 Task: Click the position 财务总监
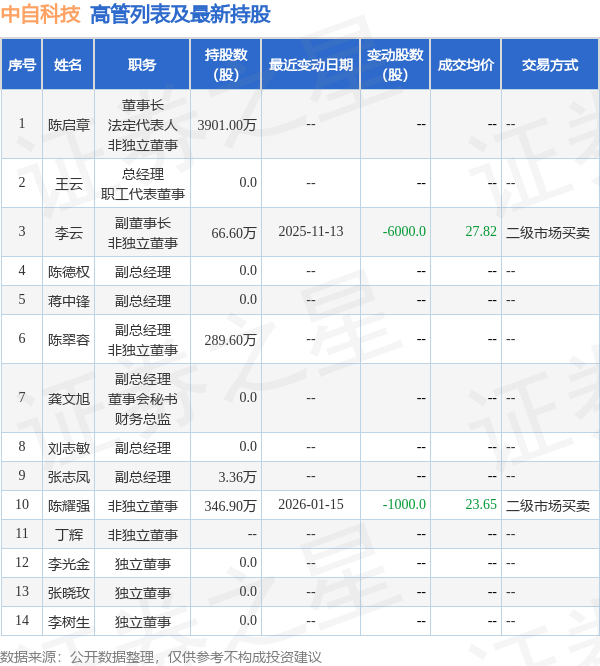143,419
